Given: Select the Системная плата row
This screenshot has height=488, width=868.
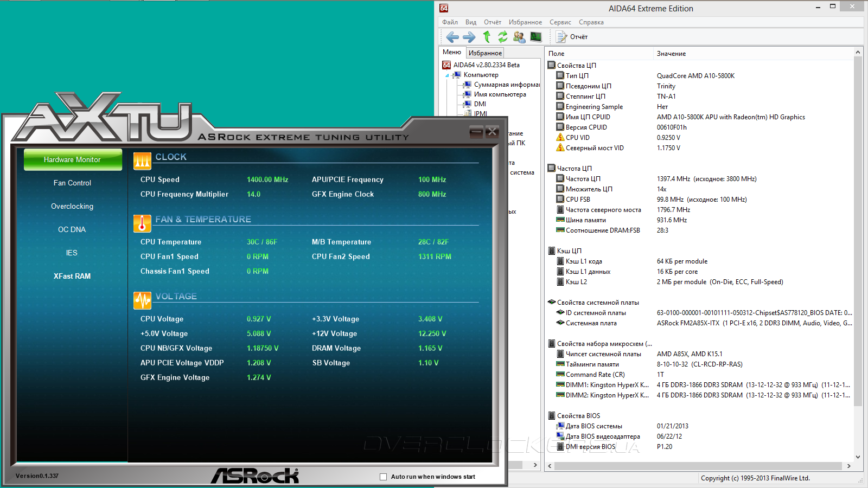Looking at the screenshot, I should pyautogui.click(x=700, y=323).
